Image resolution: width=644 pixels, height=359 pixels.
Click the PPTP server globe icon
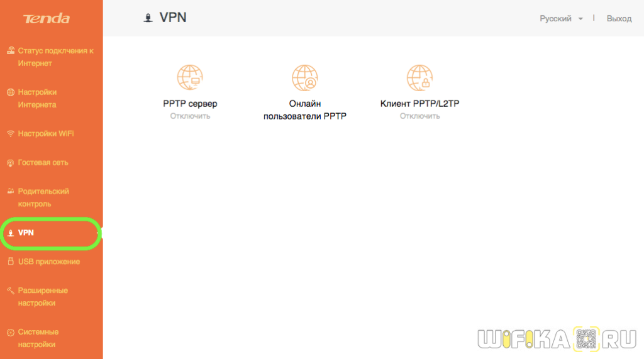pyautogui.click(x=190, y=78)
